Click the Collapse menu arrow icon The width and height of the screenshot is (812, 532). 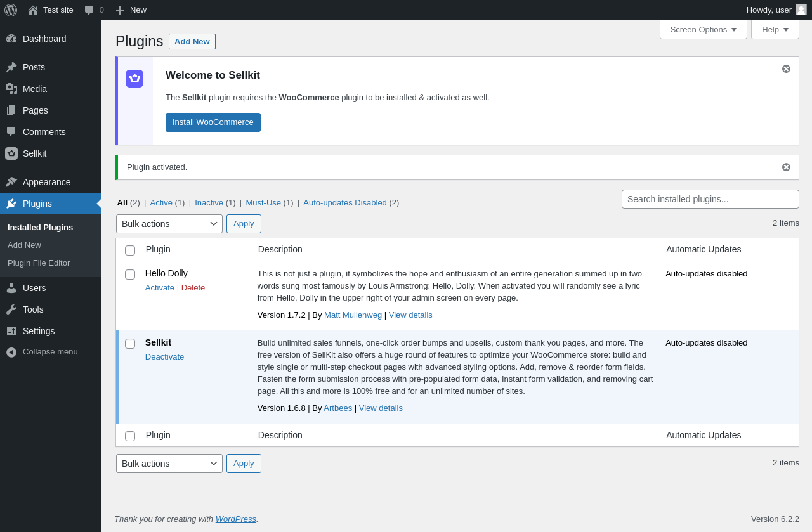point(11,352)
